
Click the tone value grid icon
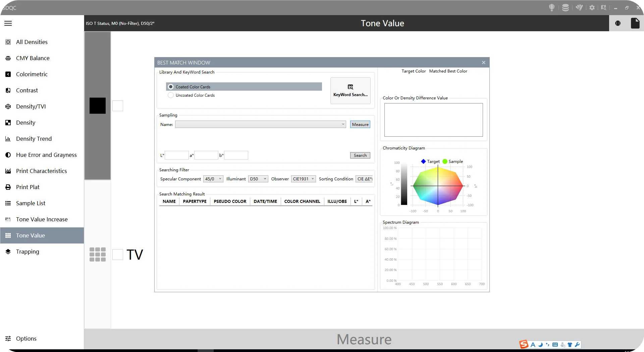98,254
